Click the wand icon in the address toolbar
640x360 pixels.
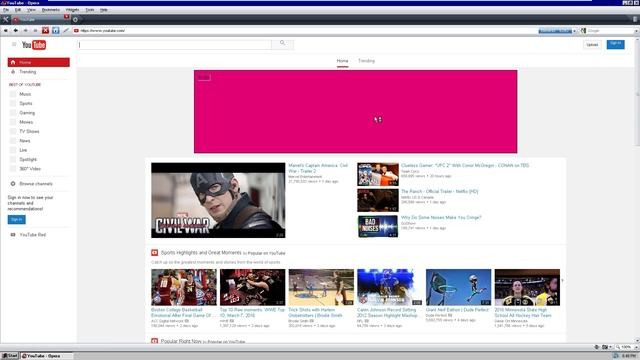pyautogui.click(x=66, y=31)
